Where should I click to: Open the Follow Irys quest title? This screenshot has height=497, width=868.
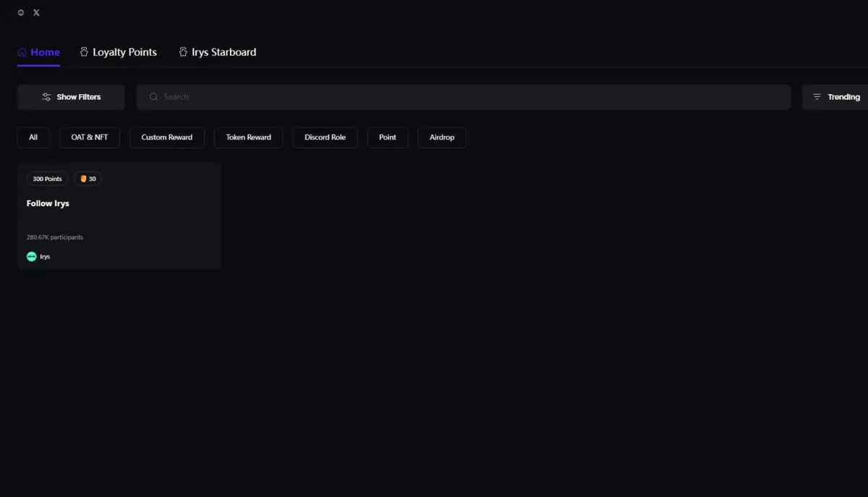48,203
